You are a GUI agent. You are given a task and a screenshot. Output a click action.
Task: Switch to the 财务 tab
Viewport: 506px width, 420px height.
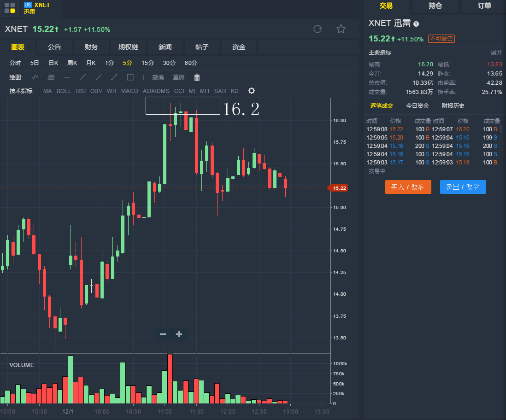[91, 47]
